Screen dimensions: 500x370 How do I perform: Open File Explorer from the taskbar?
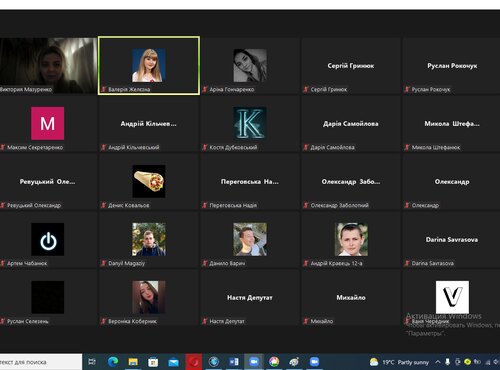click(x=133, y=362)
